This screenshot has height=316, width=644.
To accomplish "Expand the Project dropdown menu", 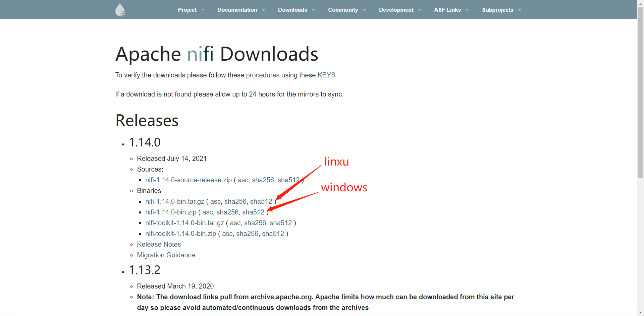I will tap(188, 10).
